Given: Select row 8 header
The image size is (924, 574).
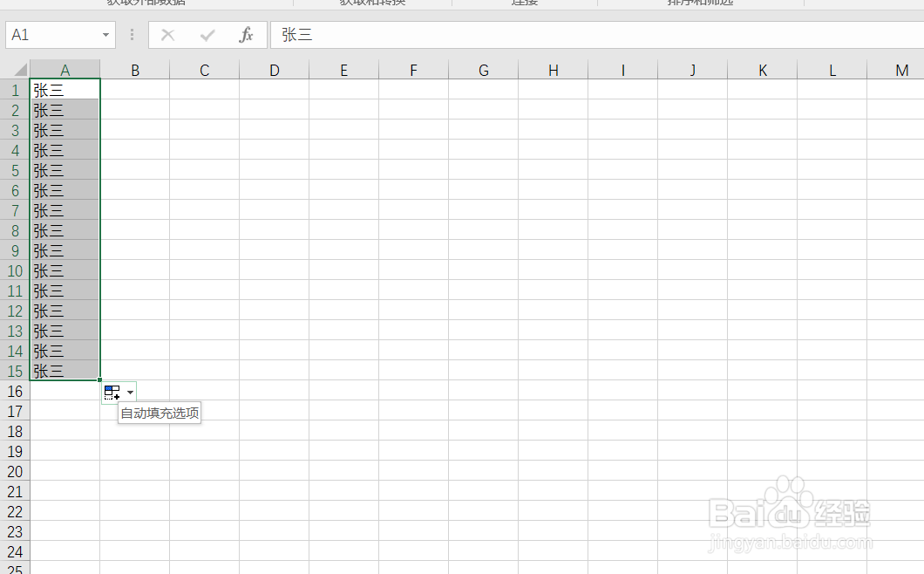Looking at the screenshot, I should (15, 230).
